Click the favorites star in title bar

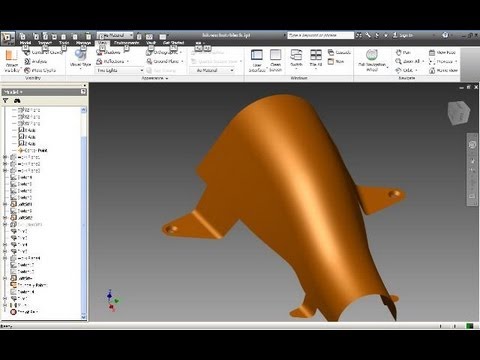pos(386,35)
